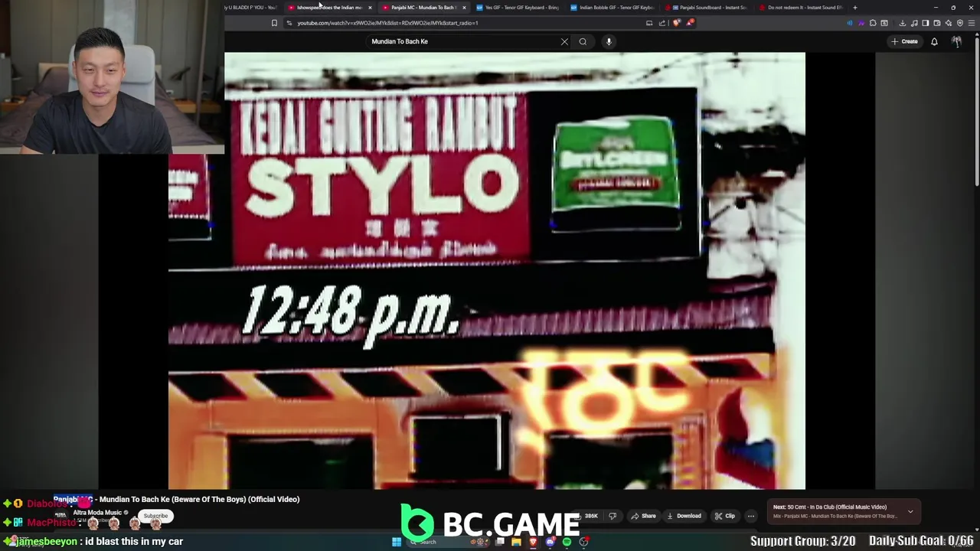This screenshot has width=980, height=551.
Task: Click the cast/media icon in address bar
Action: coord(649,23)
